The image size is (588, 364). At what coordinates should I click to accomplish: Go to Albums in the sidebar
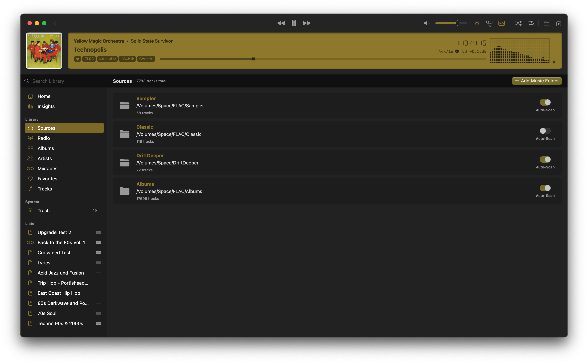(x=46, y=148)
